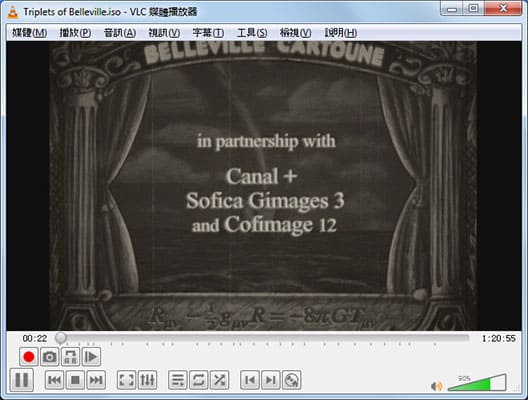This screenshot has width=528, height=400.
Task: Open the 字幕(T) Subtitle menu
Action: (208, 33)
